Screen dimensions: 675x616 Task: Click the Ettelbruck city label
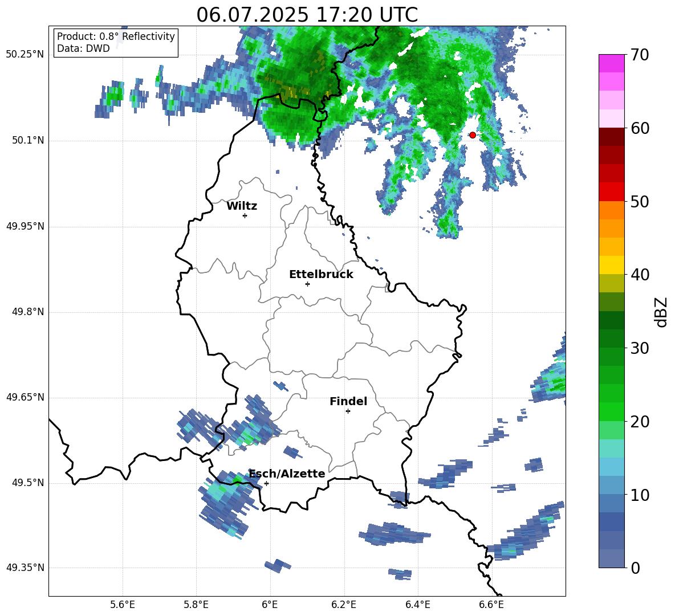[x=321, y=275]
